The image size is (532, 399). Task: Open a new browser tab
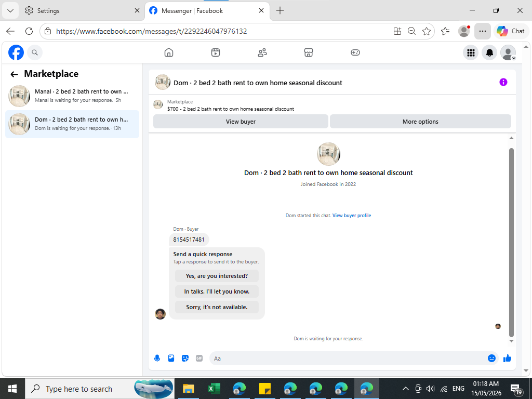(x=280, y=10)
